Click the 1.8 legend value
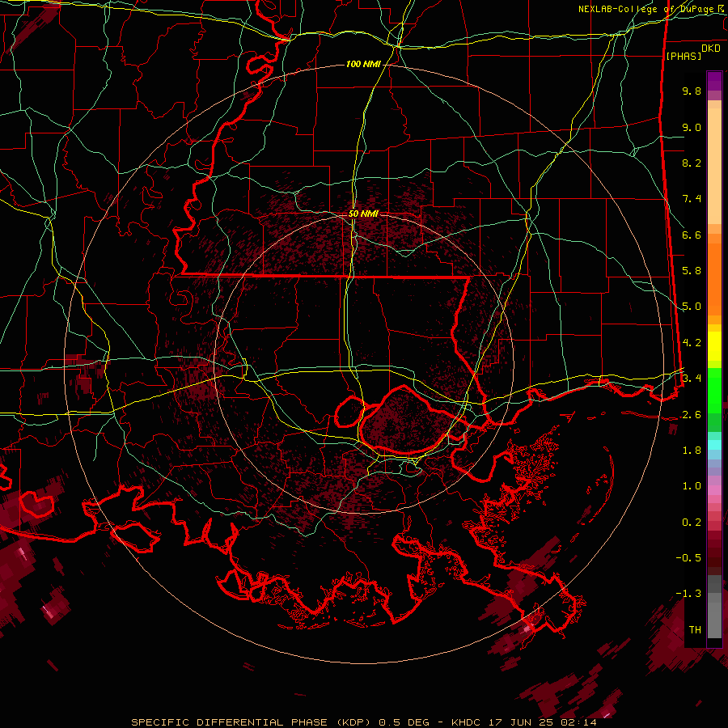Image resolution: width=728 pixels, height=728 pixels. tap(692, 451)
